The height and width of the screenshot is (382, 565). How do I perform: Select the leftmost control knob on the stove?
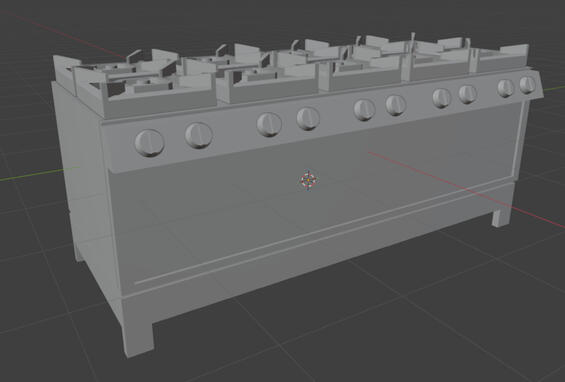pyautogui.click(x=150, y=143)
